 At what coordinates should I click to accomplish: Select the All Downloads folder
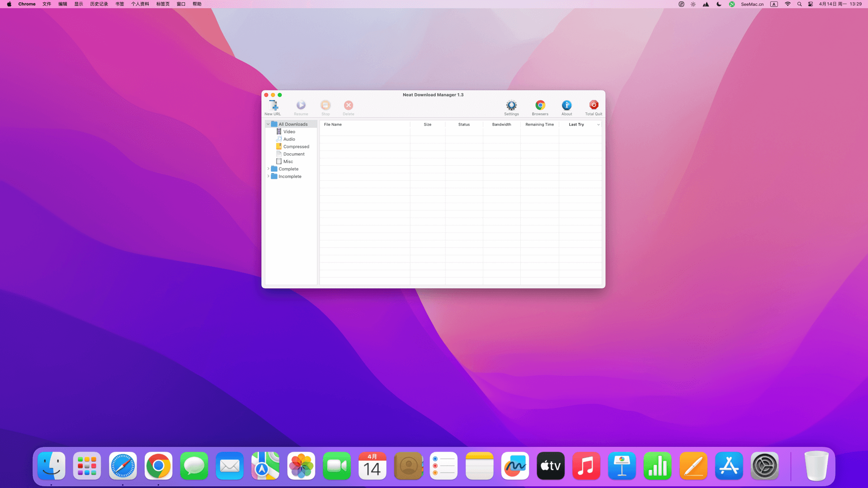(x=293, y=124)
